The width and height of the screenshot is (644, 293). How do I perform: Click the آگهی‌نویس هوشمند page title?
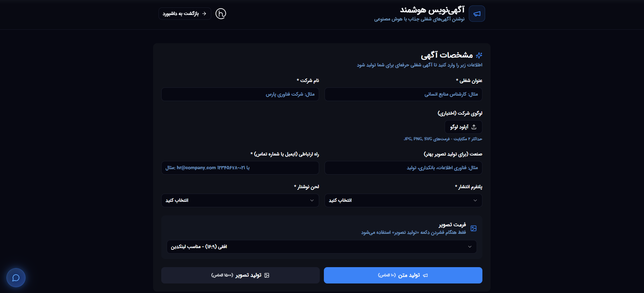click(x=432, y=10)
